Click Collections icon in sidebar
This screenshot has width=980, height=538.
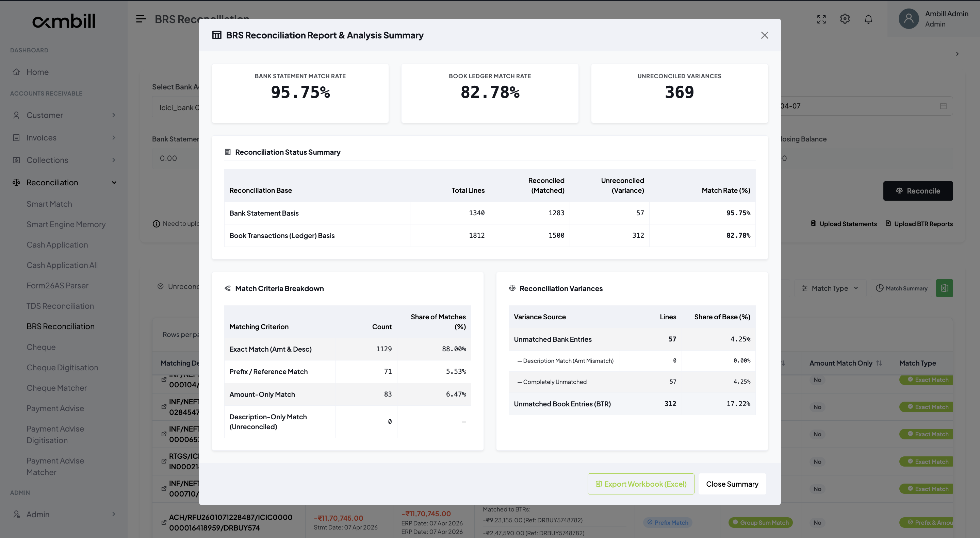click(16, 160)
